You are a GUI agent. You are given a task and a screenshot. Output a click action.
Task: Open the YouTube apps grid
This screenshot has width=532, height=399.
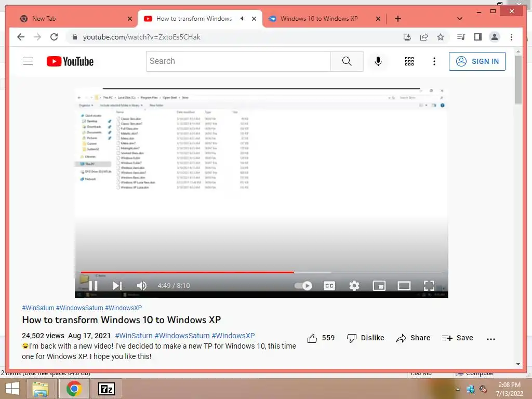coord(409,61)
